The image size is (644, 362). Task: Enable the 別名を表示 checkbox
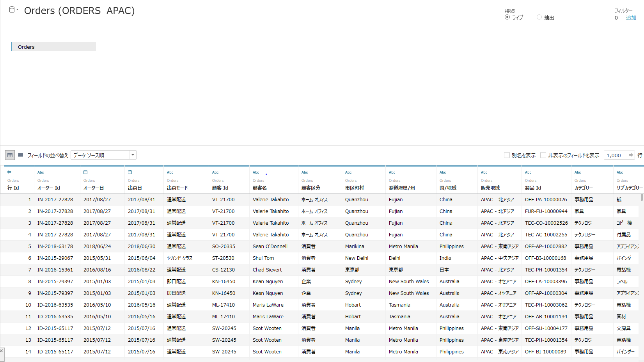pos(507,155)
